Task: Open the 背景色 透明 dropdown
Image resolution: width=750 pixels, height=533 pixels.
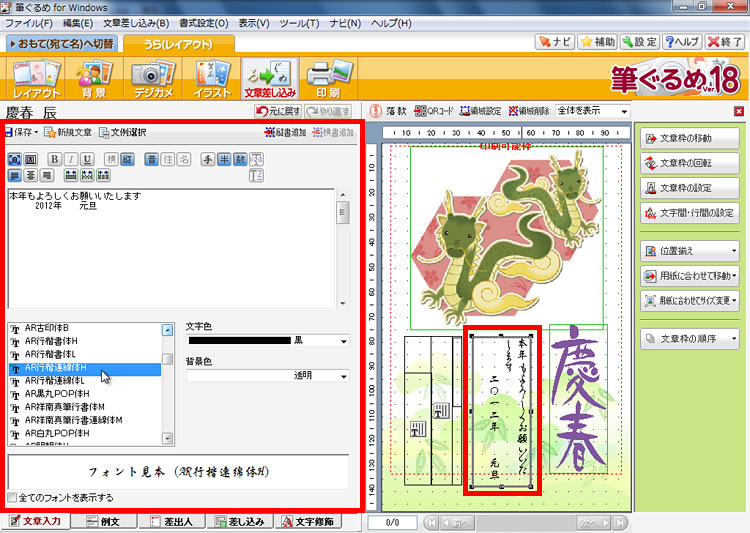Action: tap(343, 377)
